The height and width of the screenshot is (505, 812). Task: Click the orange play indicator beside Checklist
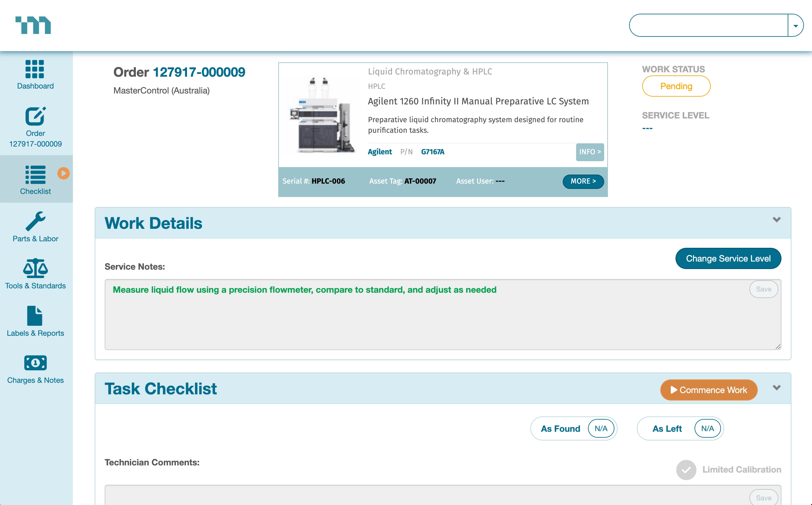(64, 173)
